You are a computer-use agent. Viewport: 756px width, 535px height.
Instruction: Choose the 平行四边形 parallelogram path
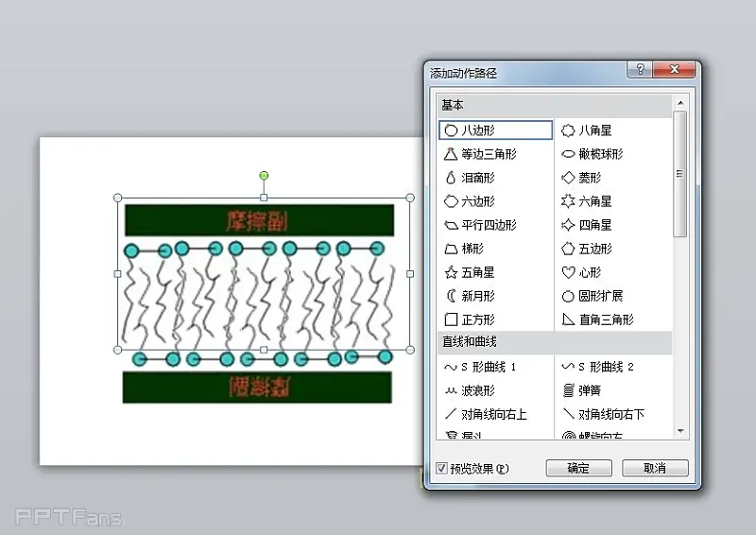(x=489, y=225)
